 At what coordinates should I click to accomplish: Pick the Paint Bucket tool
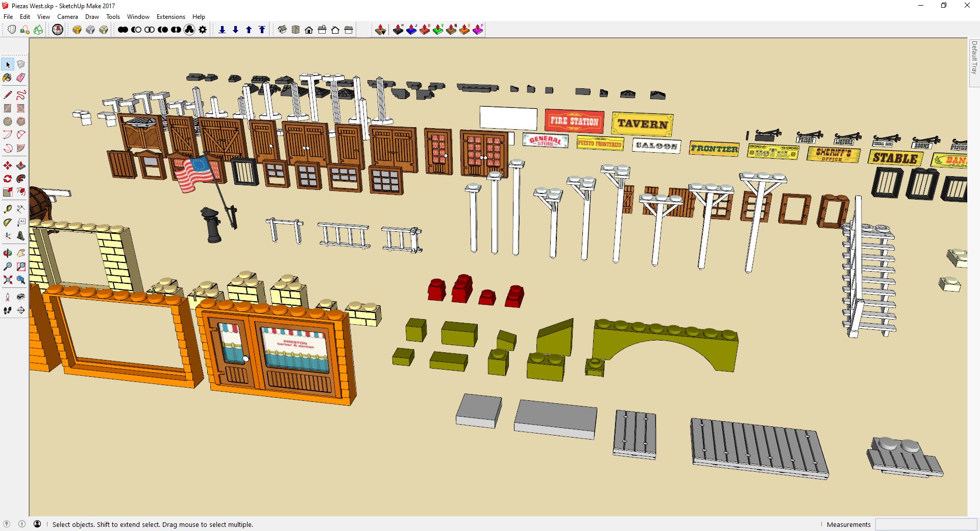tap(8, 78)
